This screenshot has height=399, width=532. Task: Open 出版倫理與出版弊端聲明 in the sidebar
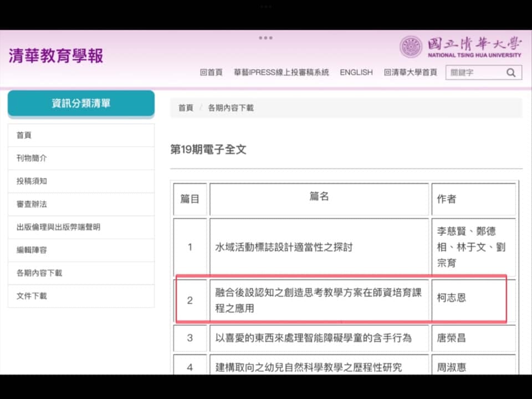pos(81,227)
